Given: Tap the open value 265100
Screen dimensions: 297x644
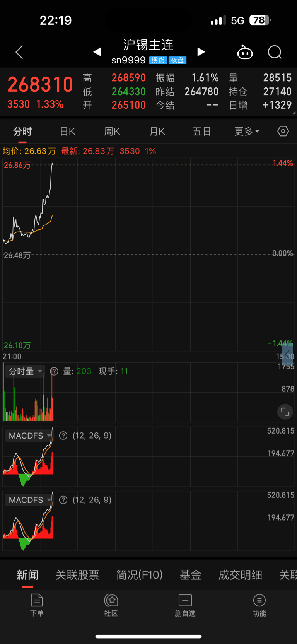Looking at the screenshot, I should pos(129,105).
